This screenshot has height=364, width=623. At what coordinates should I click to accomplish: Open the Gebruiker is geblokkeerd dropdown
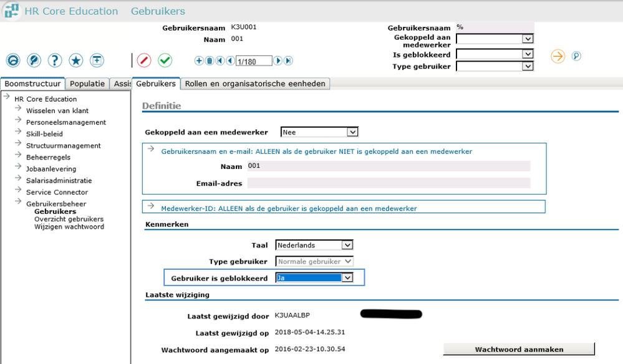pos(314,277)
